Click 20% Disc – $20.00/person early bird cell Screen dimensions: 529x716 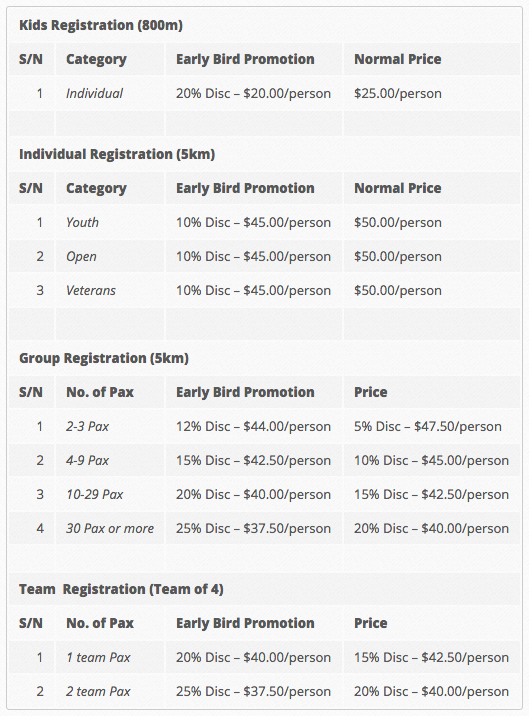[254, 94]
